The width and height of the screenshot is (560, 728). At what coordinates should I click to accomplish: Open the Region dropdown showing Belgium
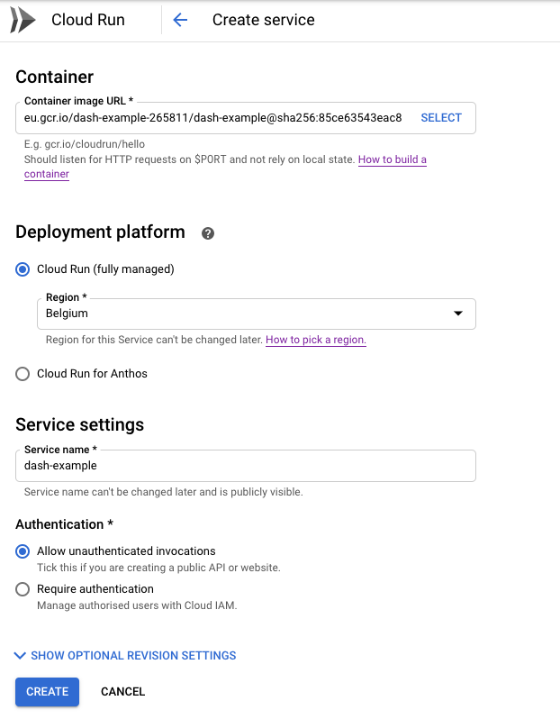(x=256, y=314)
